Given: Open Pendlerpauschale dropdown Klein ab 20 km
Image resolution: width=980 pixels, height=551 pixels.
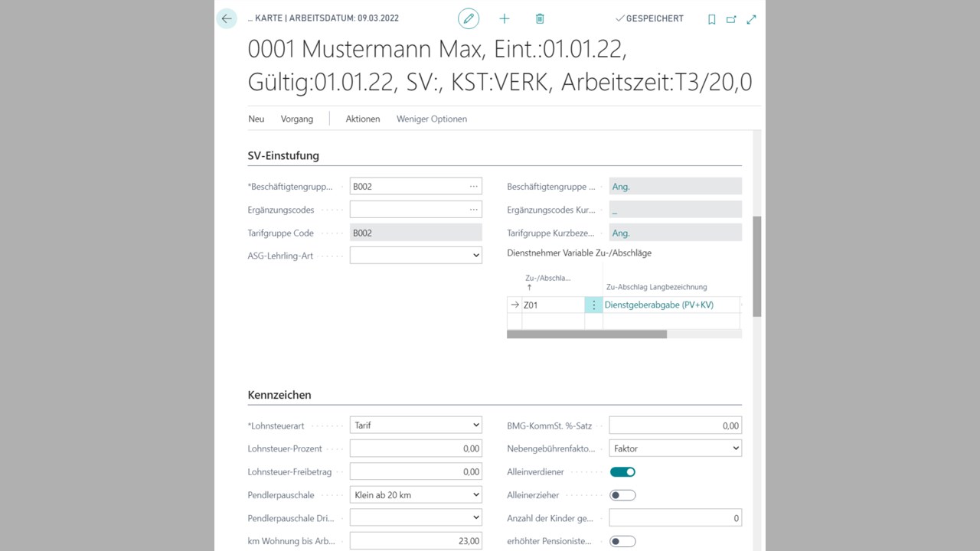Looking at the screenshot, I should click(x=416, y=495).
